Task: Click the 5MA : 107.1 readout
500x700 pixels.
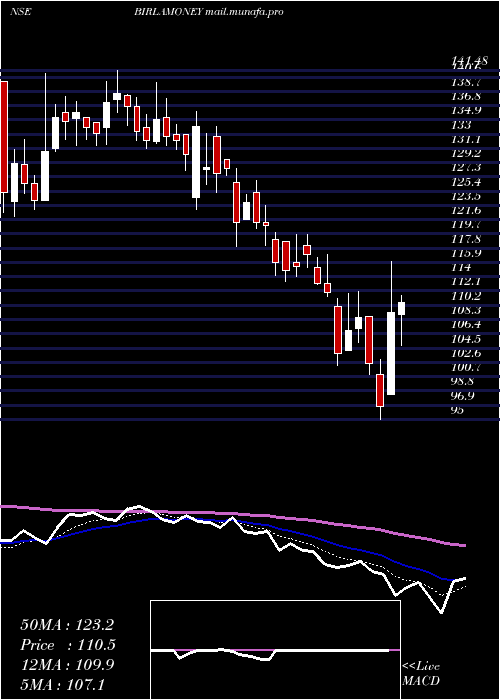Action: (62, 684)
